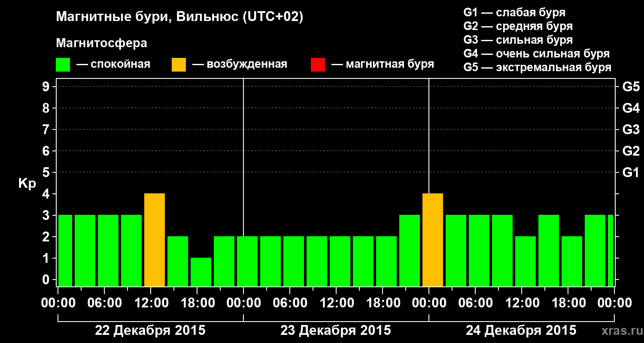
Task: Click the '— возбужденная' legend label
Action: (240, 64)
